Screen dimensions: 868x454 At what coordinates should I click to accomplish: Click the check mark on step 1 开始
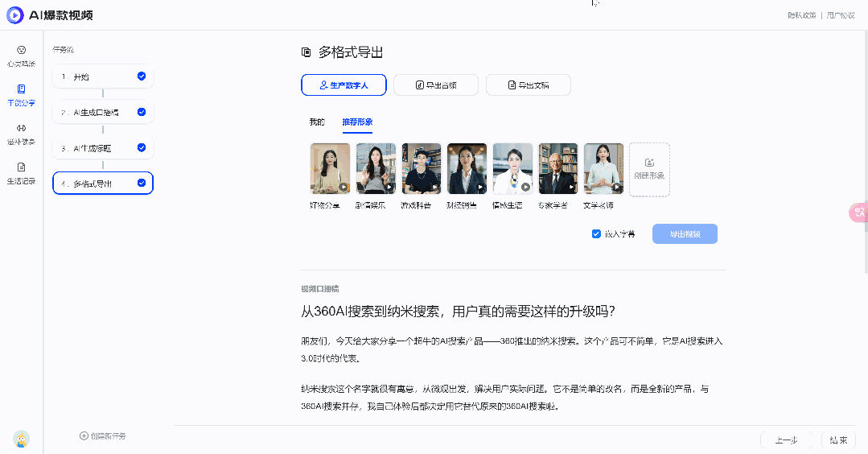tap(142, 76)
